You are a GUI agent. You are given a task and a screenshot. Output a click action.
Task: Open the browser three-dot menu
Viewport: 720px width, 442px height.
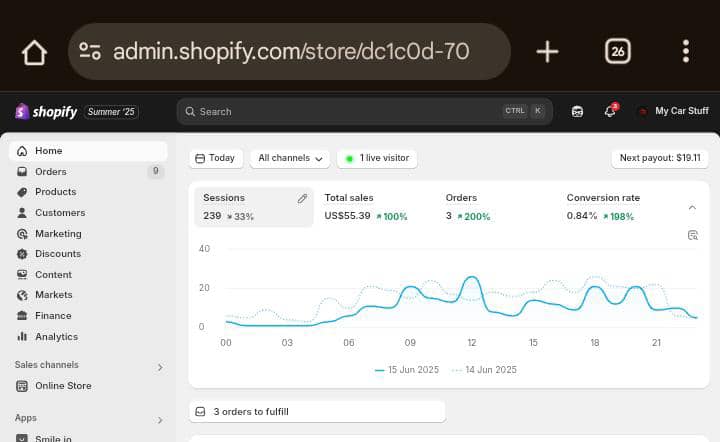click(685, 52)
